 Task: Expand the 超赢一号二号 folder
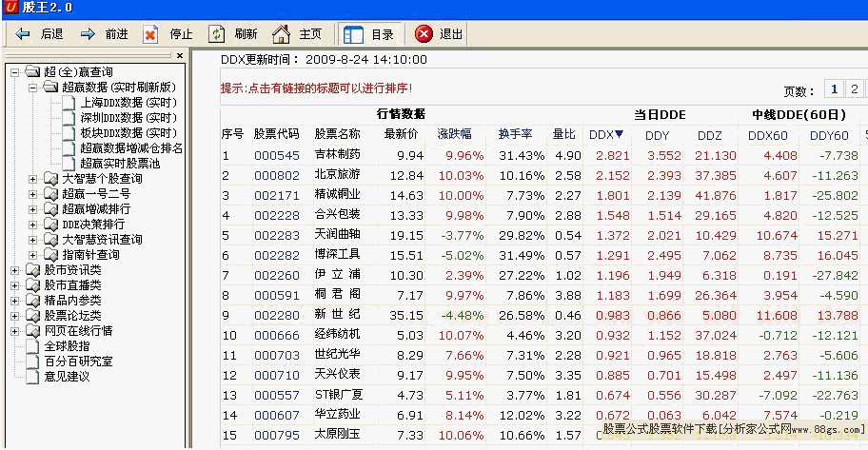(x=32, y=194)
